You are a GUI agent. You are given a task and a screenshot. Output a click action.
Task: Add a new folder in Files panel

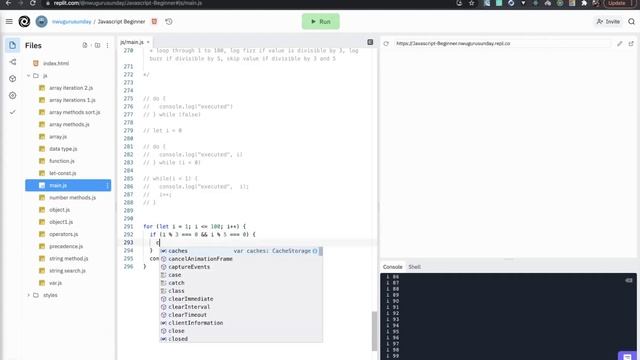[x=97, y=45]
